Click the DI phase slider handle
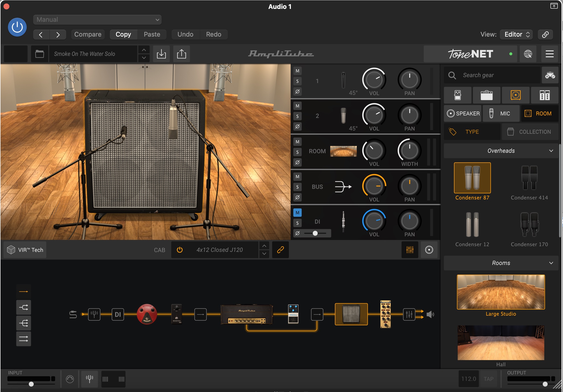Screen dimensions: 563x392 pos(315,233)
